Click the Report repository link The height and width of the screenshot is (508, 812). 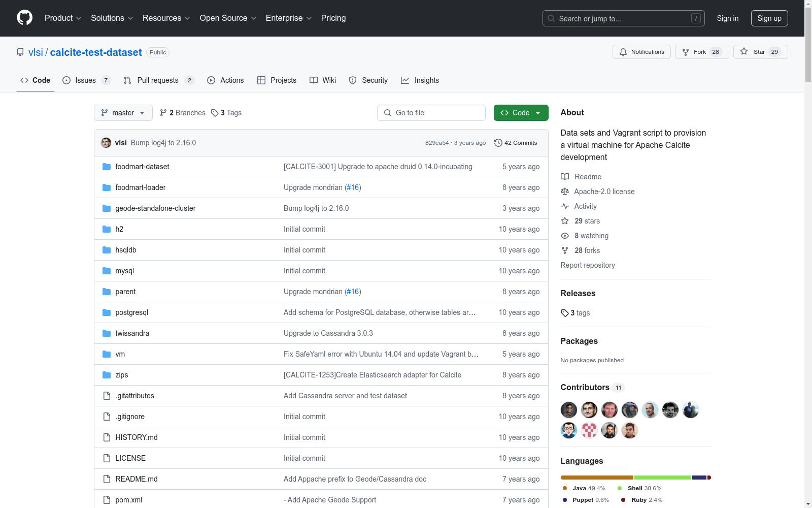point(588,265)
